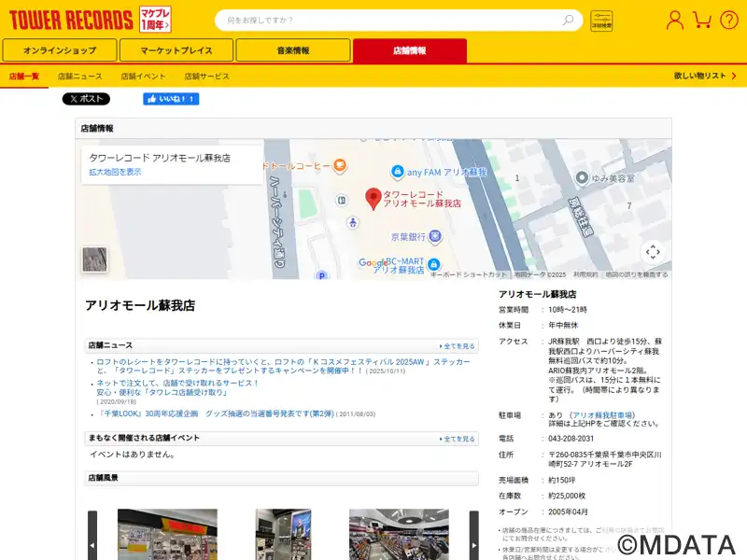View all store events via 全てを見る
Viewport: 747px width, 560px height.
pos(458,439)
